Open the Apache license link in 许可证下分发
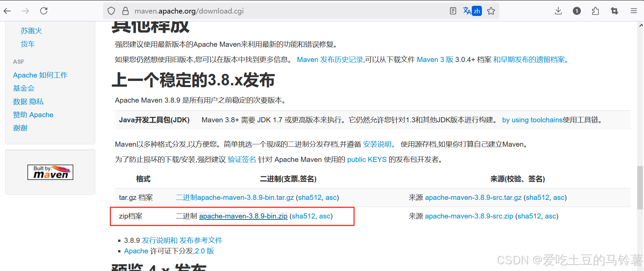The height and width of the screenshot is (271, 644). click(x=136, y=251)
